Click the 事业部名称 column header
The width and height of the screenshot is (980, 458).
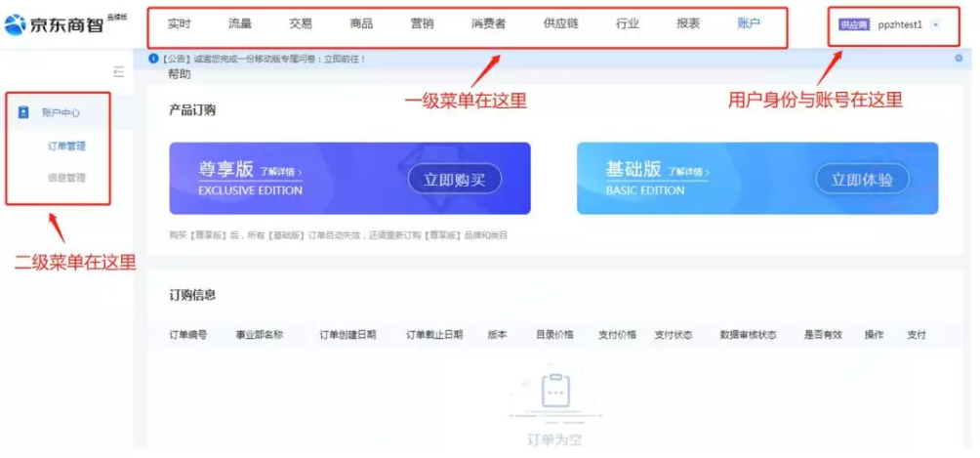[x=260, y=335]
